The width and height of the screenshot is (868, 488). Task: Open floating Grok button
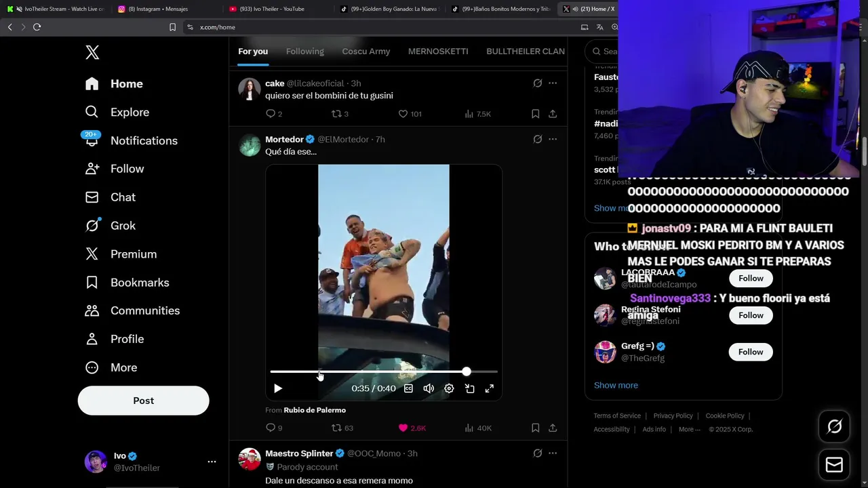(x=834, y=426)
